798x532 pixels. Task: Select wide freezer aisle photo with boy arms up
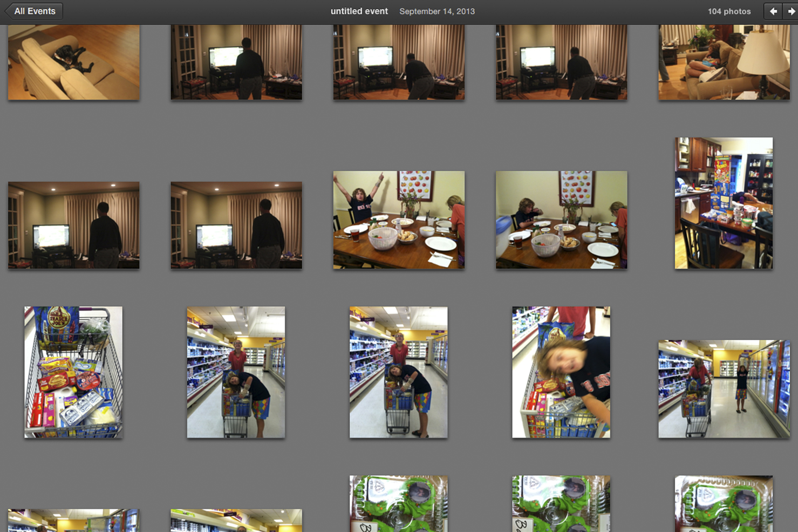tap(724, 389)
